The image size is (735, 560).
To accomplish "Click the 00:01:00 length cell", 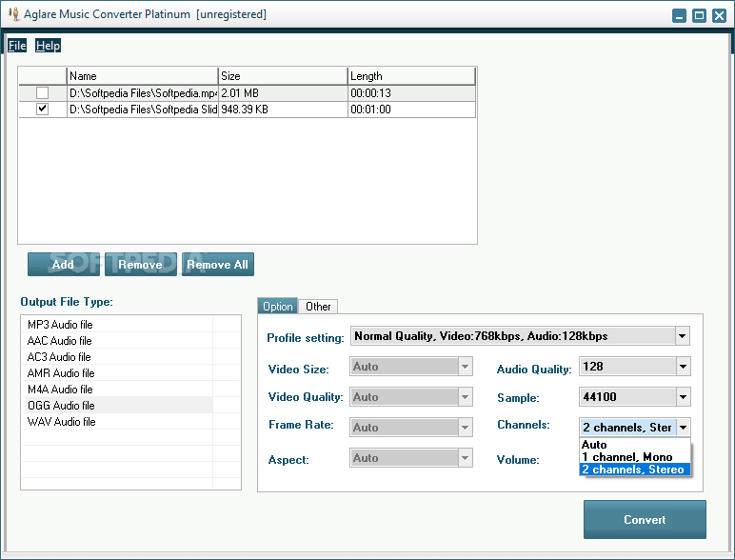I will click(411, 110).
